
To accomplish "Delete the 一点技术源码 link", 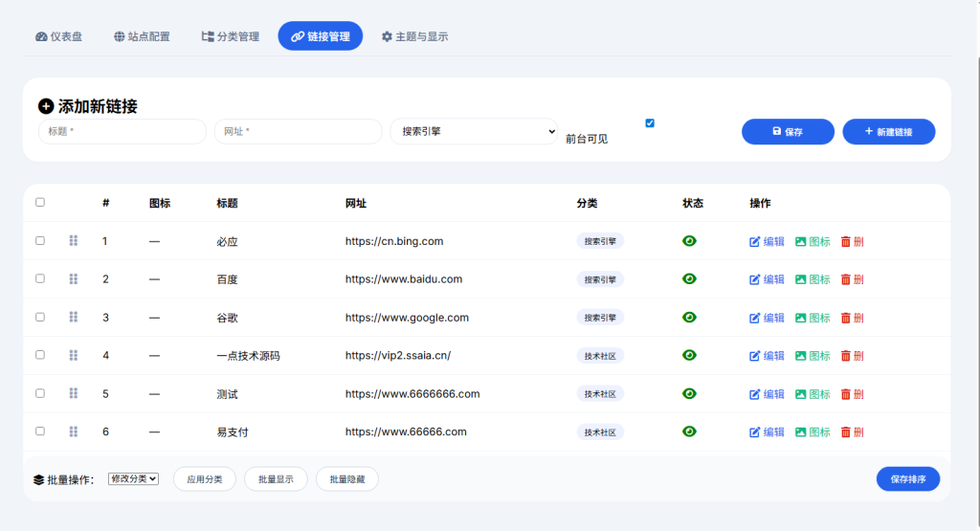I will [853, 356].
